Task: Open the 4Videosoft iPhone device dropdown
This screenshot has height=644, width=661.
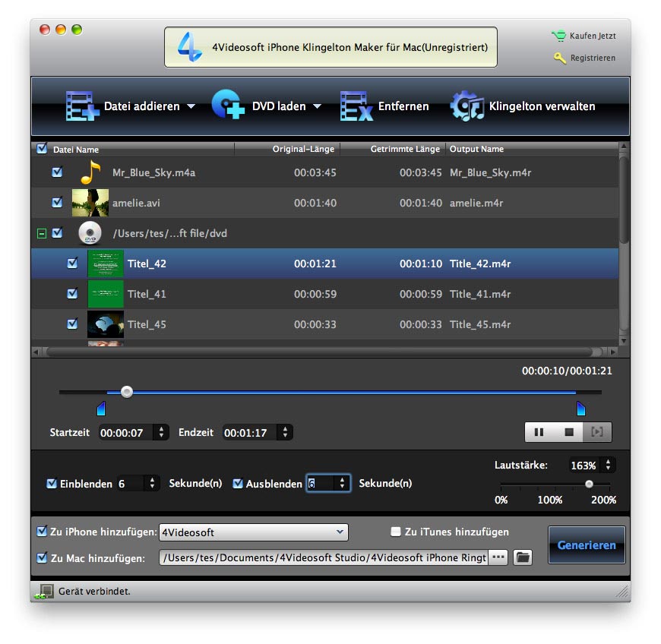Action: coord(253,532)
